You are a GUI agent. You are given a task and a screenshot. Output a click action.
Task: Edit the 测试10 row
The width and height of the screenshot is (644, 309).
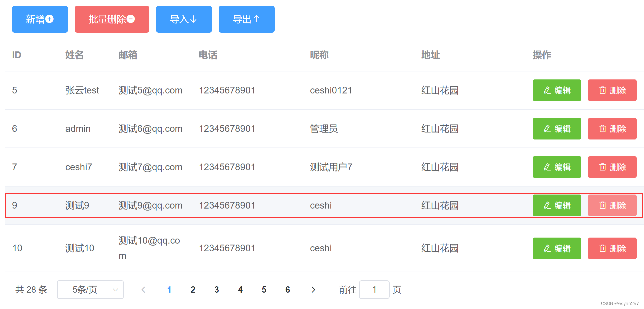coord(557,248)
